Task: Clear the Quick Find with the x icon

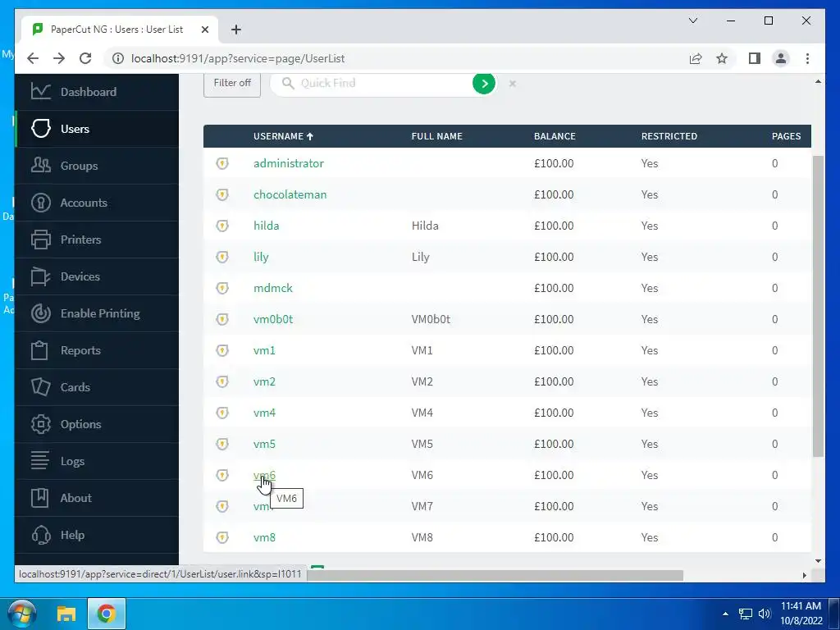Action: [512, 84]
